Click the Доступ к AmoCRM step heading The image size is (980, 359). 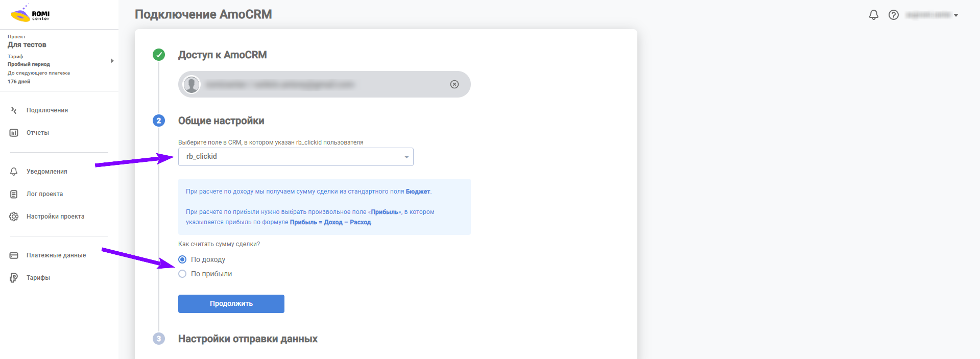(x=222, y=55)
